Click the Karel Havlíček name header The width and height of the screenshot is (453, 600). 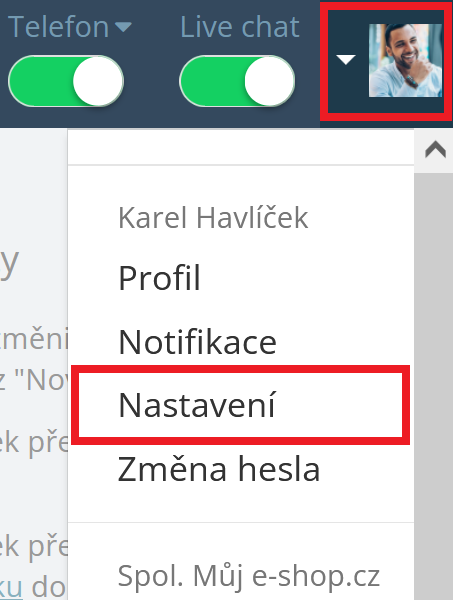pos(213,218)
